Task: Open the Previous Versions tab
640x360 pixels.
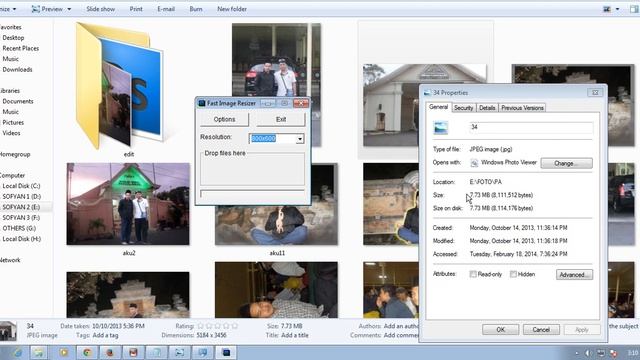Action: 522,108
